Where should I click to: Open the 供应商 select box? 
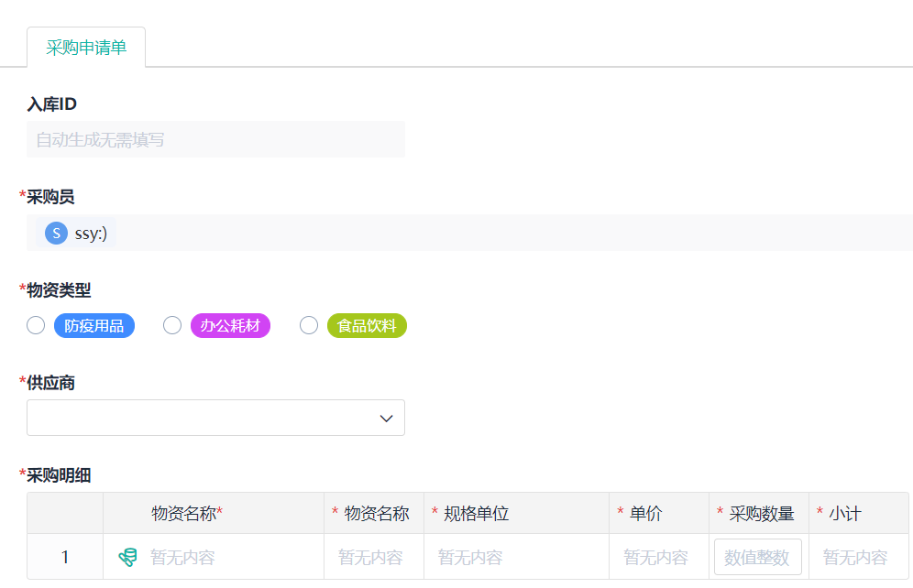click(202, 419)
